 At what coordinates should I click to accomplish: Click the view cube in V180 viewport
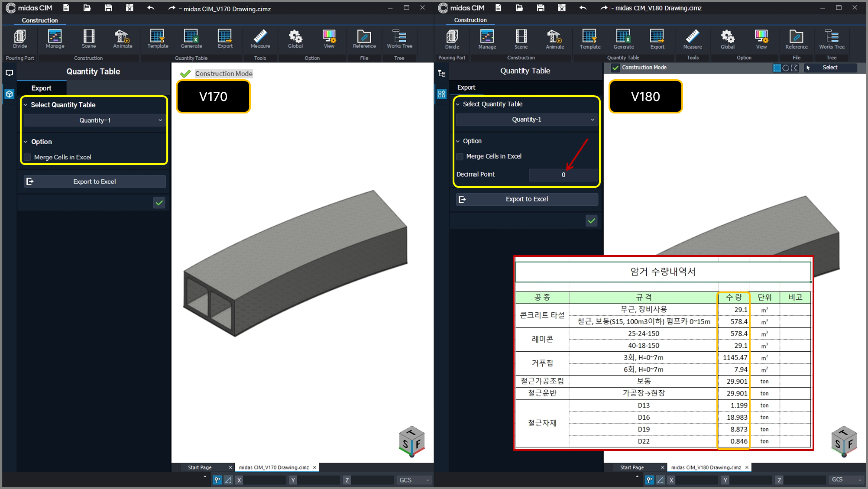pyautogui.click(x=843, y=441)
